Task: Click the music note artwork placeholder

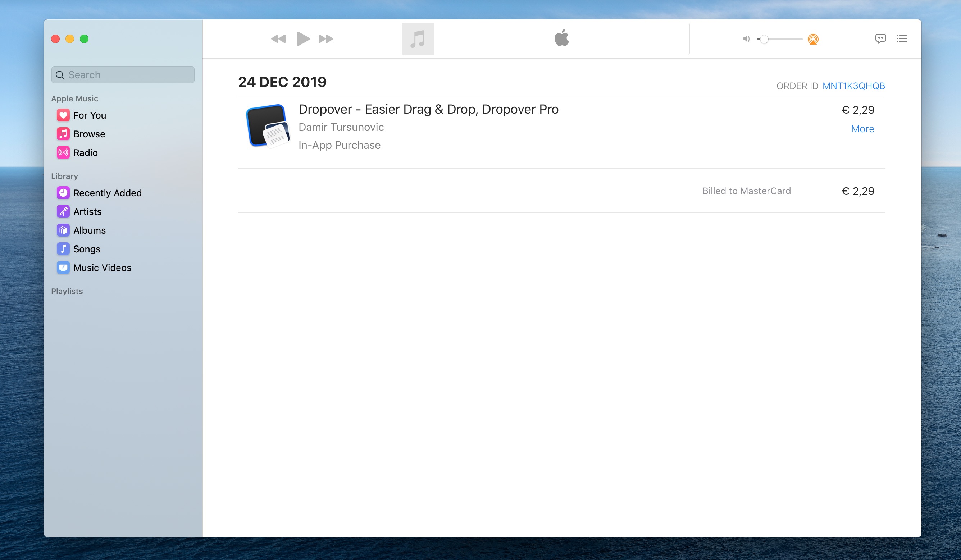Action: (x=418, y=39)
